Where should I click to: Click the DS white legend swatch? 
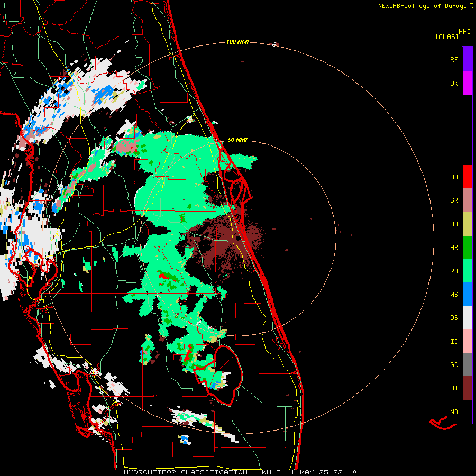[467, 317]
